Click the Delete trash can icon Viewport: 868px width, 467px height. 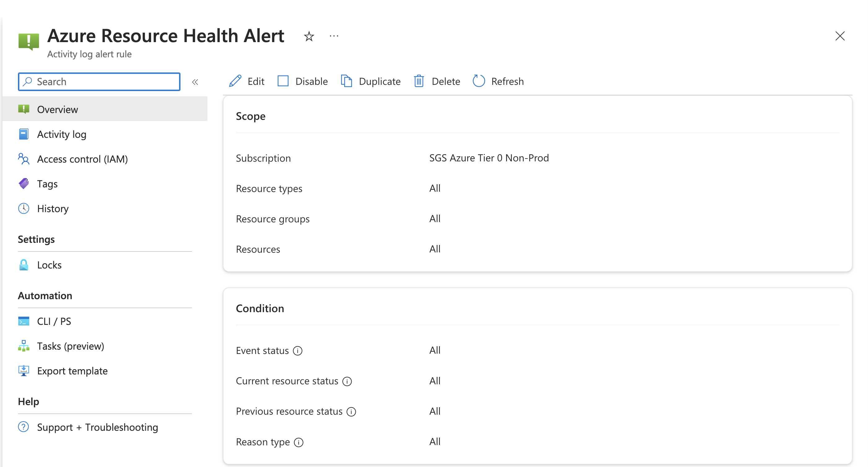click(419, 81)
